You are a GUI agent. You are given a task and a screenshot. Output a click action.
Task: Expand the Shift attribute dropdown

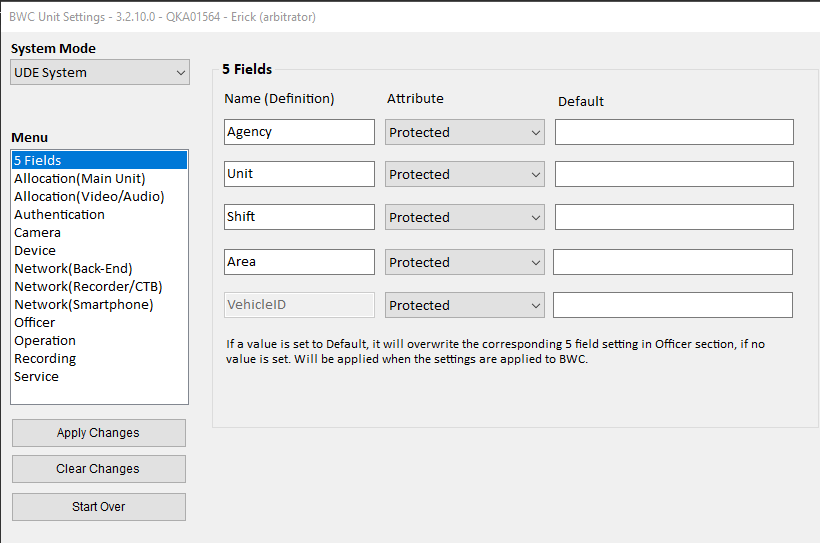point(464,217)
